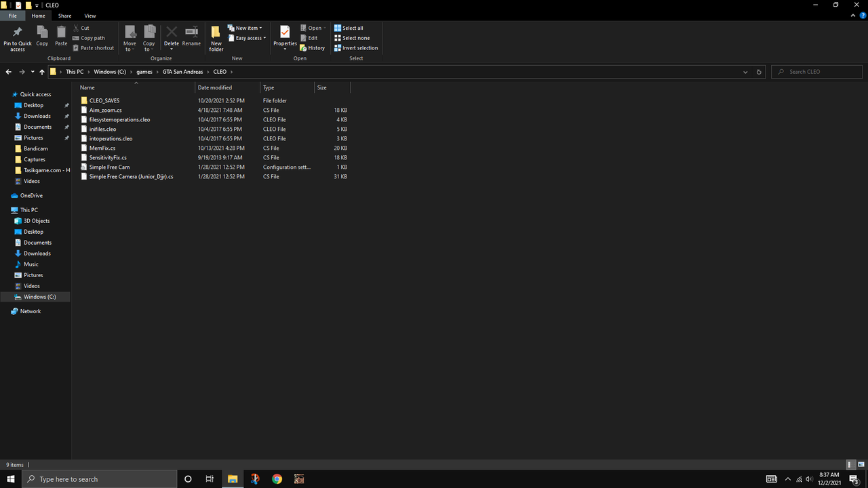This screenshot has width=868, height=488.
Task: Select OneDrive in the navigation pane
Action: coord(31,196)
